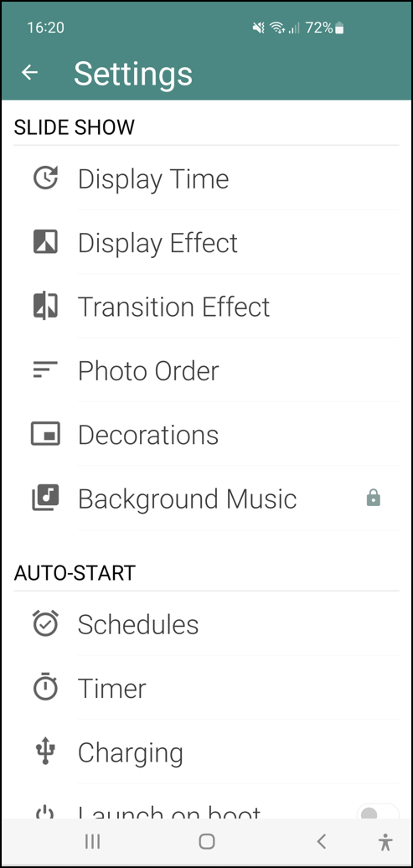Click the Timer stopwatch icon

coord(45,688)
